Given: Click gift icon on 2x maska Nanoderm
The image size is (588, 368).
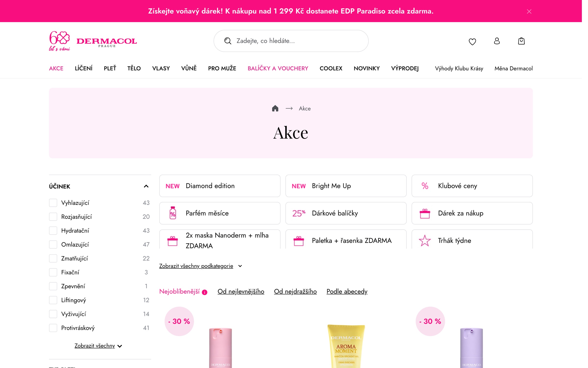Looking at the screenshot, I should coord(172,241).
